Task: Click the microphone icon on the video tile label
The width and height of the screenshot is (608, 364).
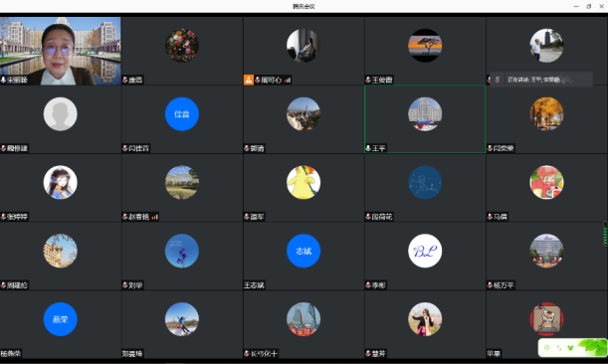Action: pos(4,80)
